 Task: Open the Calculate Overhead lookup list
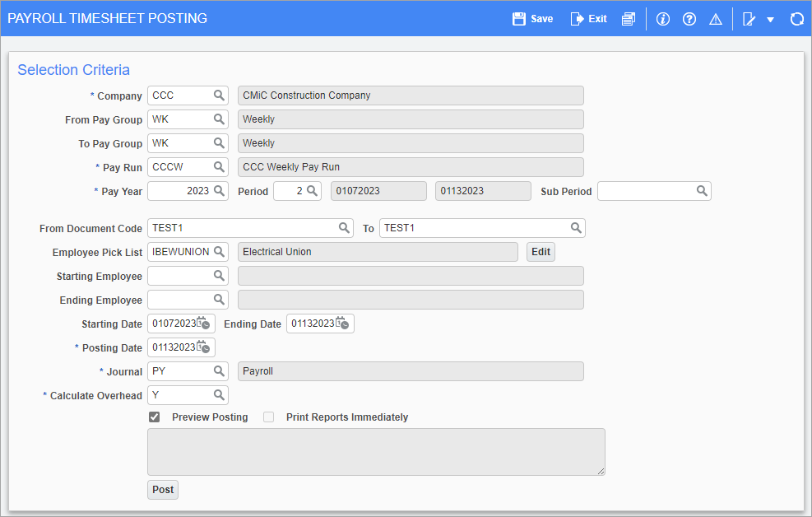[220, 395]
